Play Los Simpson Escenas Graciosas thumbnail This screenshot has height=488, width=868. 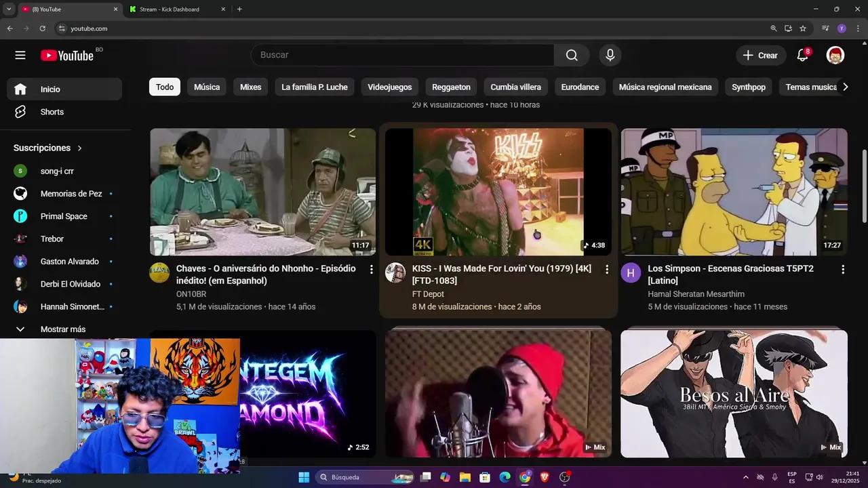coord(734,192)
